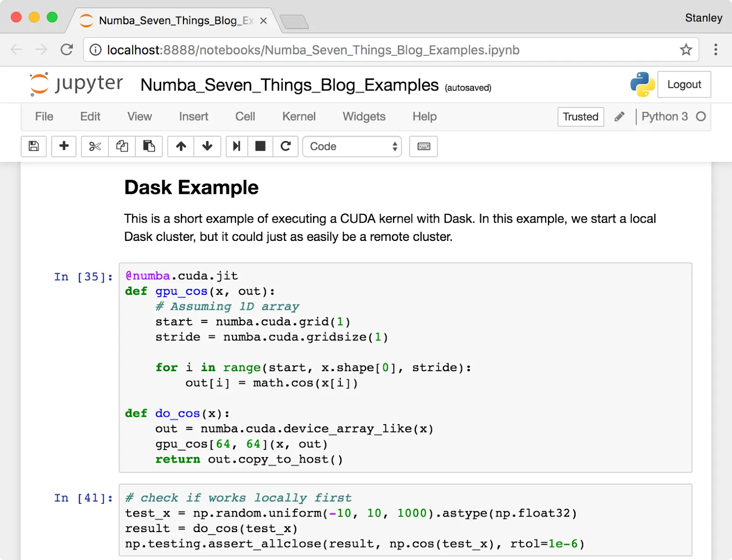732x560 pixels.
Task: Click the Logout button
Action: pyautogui.click(x=684, y=84)
